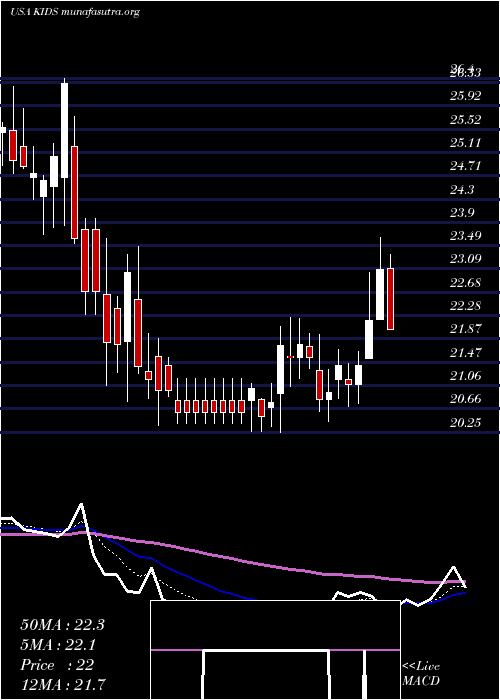Click the 23.49 price axis label

click(x=465, y=235)
